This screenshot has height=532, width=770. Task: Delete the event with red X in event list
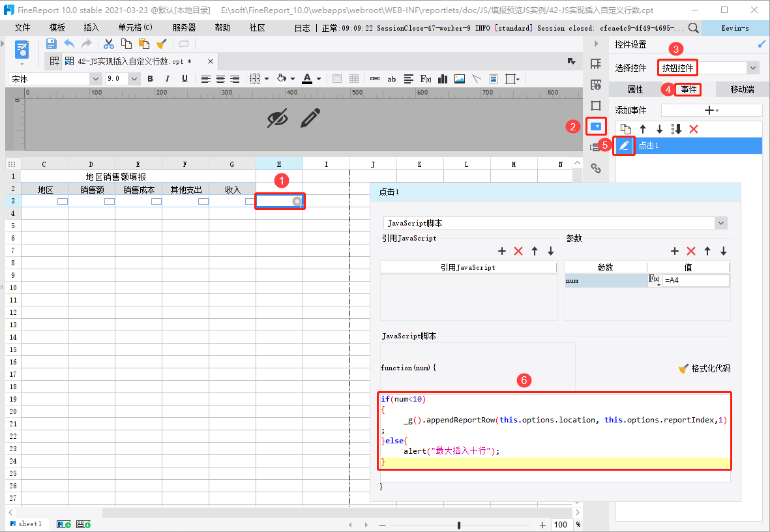(694, 129)
